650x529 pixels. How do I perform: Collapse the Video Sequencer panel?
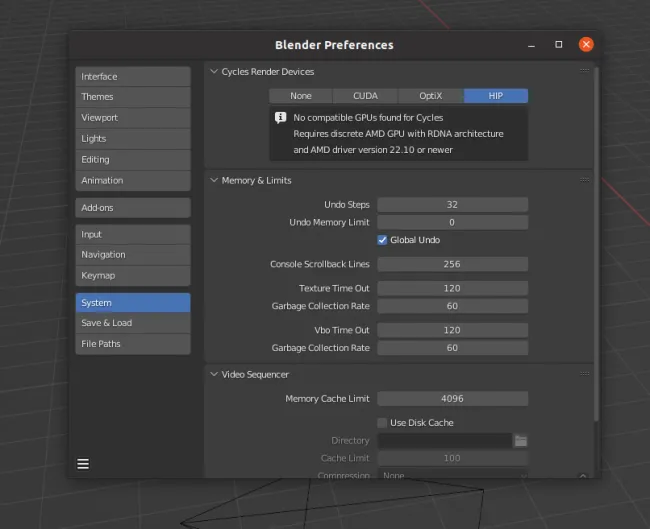[214, 374]
